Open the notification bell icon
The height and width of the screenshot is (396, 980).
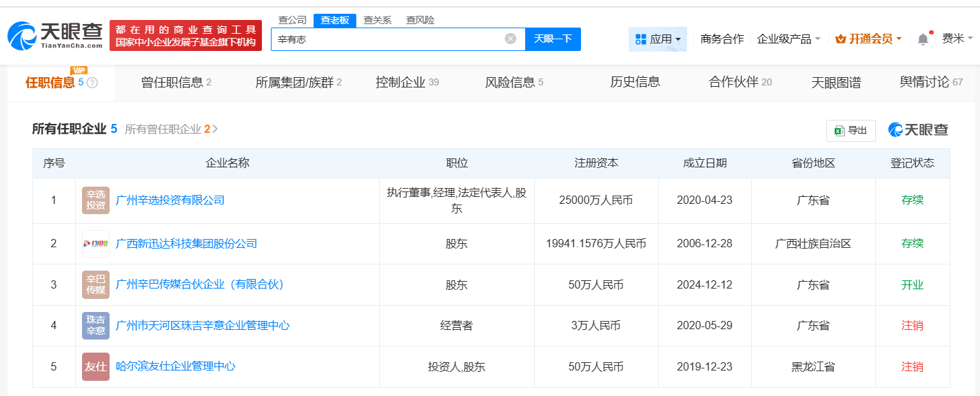[x=923, y=39]
